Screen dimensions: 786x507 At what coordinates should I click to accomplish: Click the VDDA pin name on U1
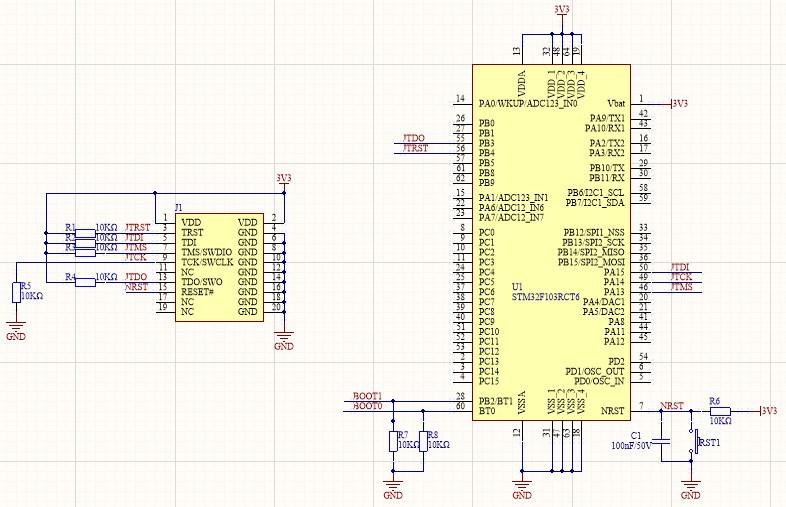pos(522,84)
